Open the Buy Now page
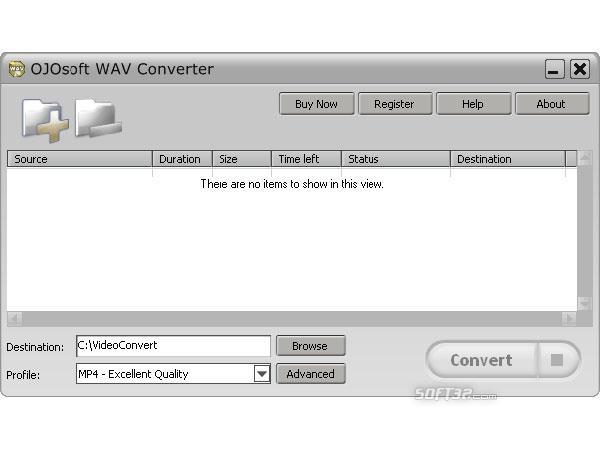This screenshot has width=600, height=450. point(316,104)
